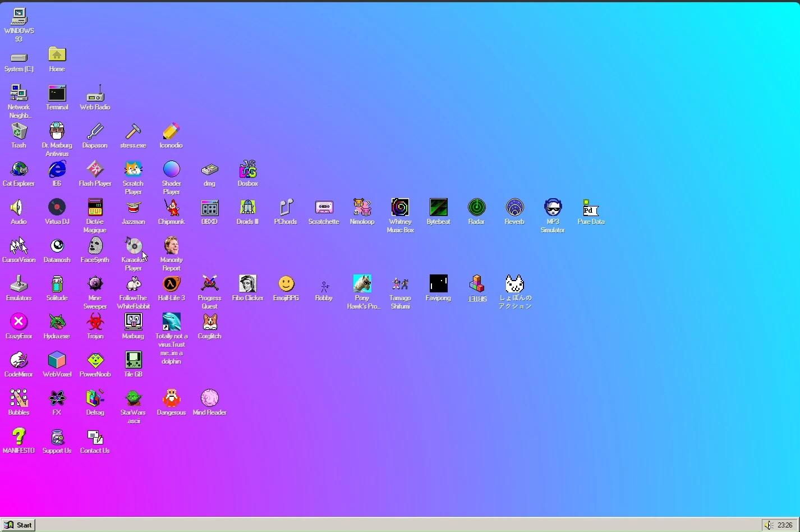Open PowerNoob icon
This screenshot has height=532, width=800.
coord(95,360)
